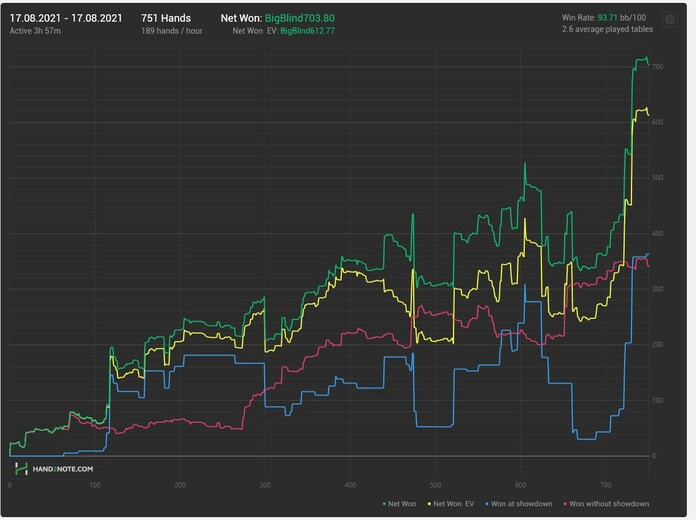Click the 100 x-axis hand label
Screen dimensions: 700x520
point(95,485)
